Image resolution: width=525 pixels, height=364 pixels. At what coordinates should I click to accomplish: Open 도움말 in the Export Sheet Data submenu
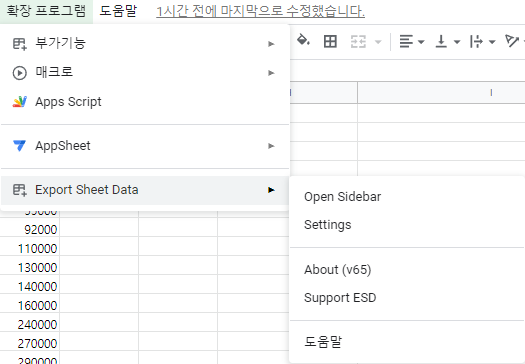(407, 342)
